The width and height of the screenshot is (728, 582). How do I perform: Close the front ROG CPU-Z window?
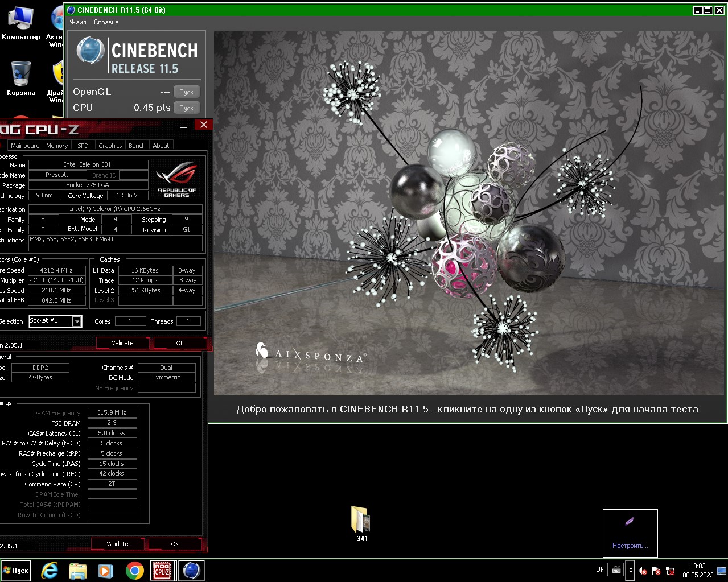click(204, 125)
